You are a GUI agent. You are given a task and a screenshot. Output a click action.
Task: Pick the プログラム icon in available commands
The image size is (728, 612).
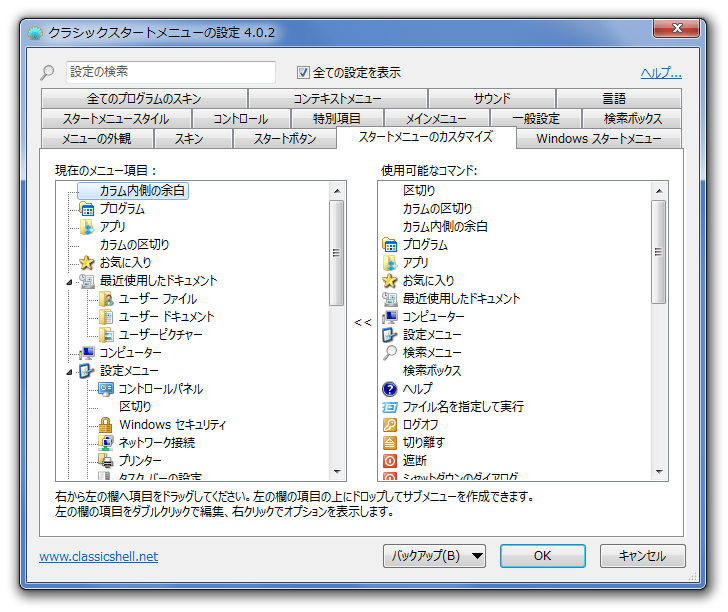tap(390, 245)
